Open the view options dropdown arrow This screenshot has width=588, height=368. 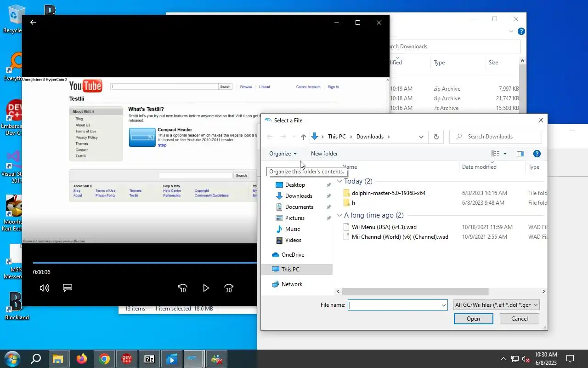tap(505, 154)
